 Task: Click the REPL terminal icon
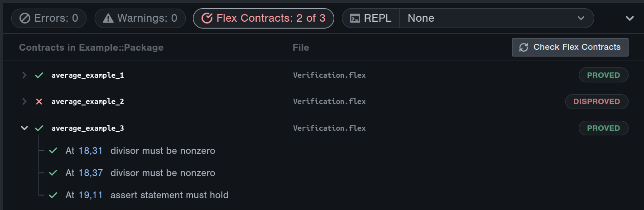click(x=356, y=19)
